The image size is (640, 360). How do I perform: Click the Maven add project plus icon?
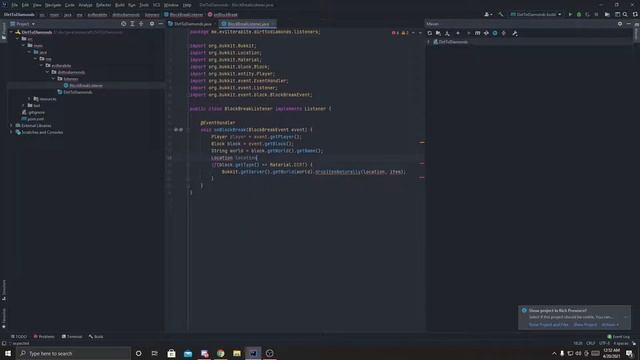pyautogui.click(x=458, y=33)
